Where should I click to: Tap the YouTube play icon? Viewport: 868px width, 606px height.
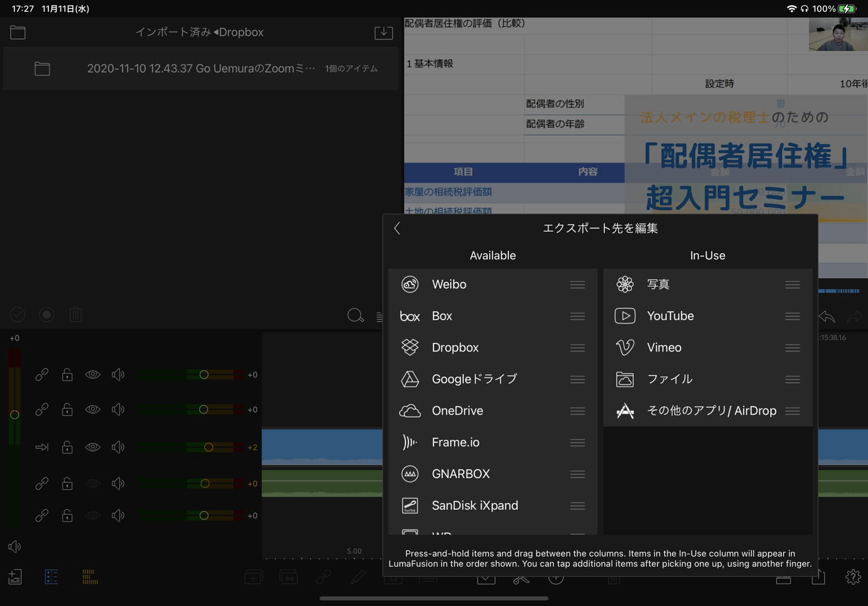[625, 316]
